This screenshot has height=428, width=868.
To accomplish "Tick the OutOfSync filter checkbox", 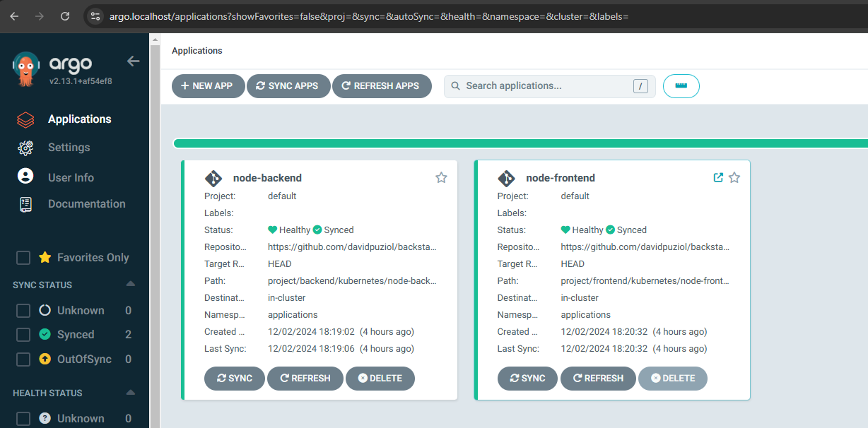I will [23, 359].
